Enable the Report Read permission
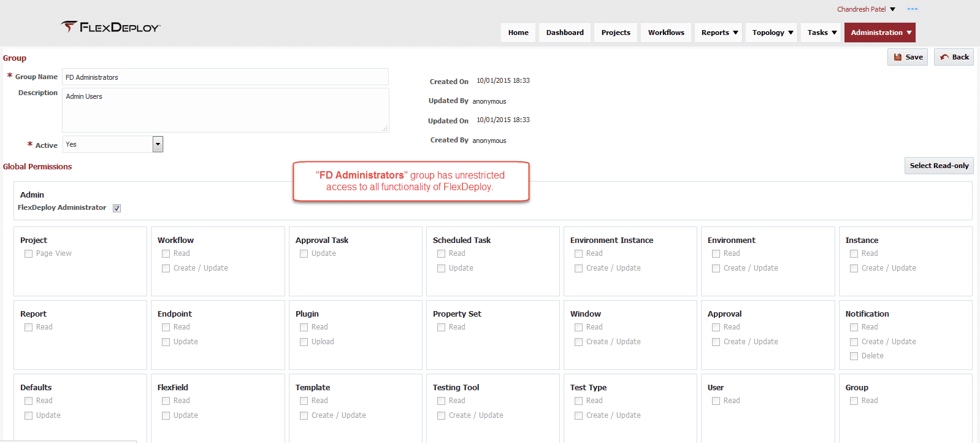The image size is (980, 443). 28,327
